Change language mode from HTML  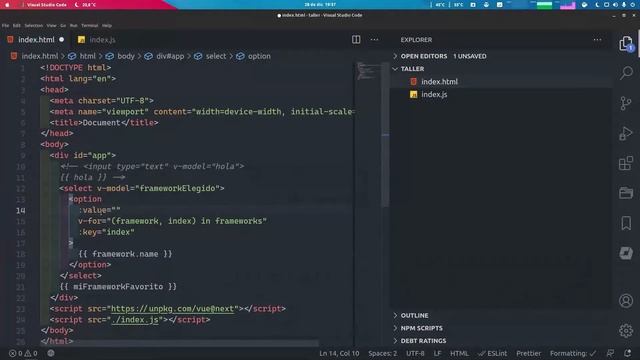coord(459,353)
